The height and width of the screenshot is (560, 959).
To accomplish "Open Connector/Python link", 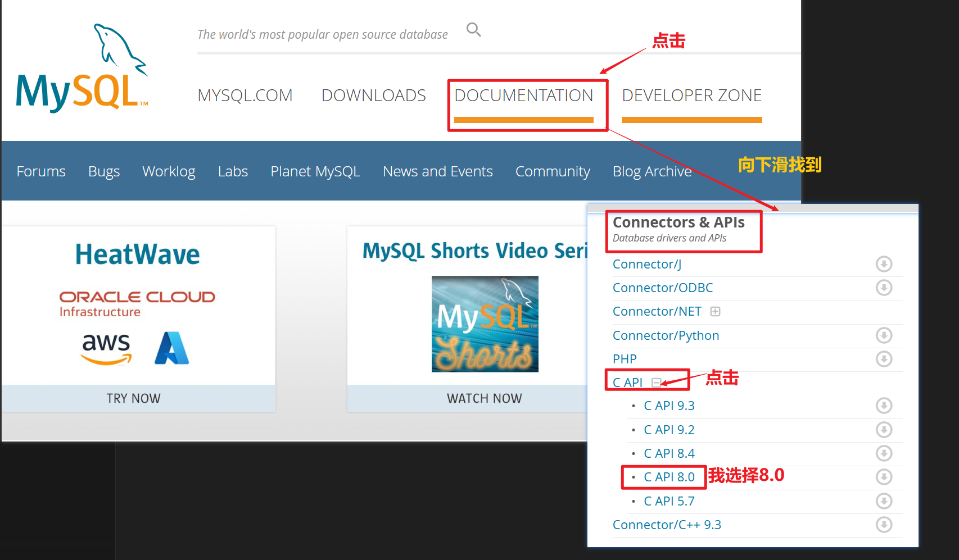I will point(666,335).
